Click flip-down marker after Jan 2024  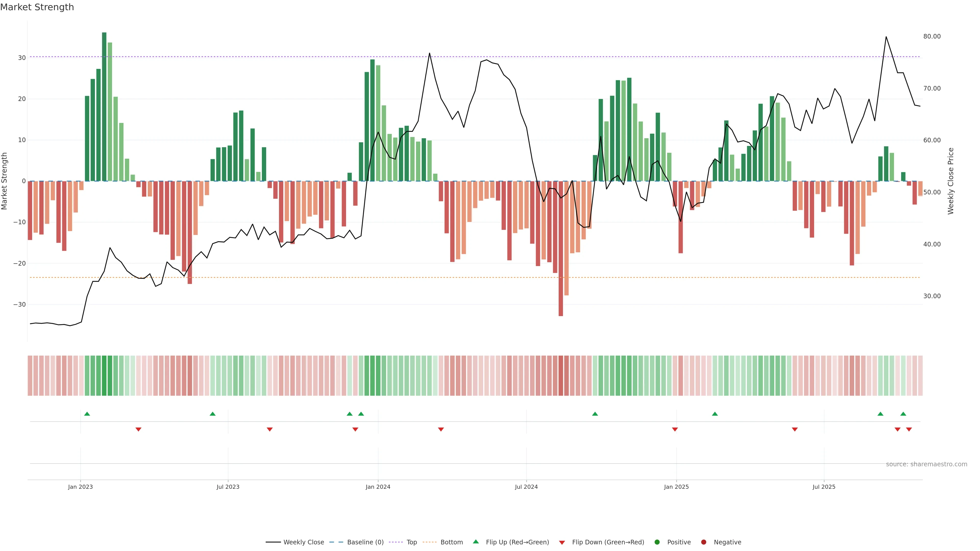(441, 429)
